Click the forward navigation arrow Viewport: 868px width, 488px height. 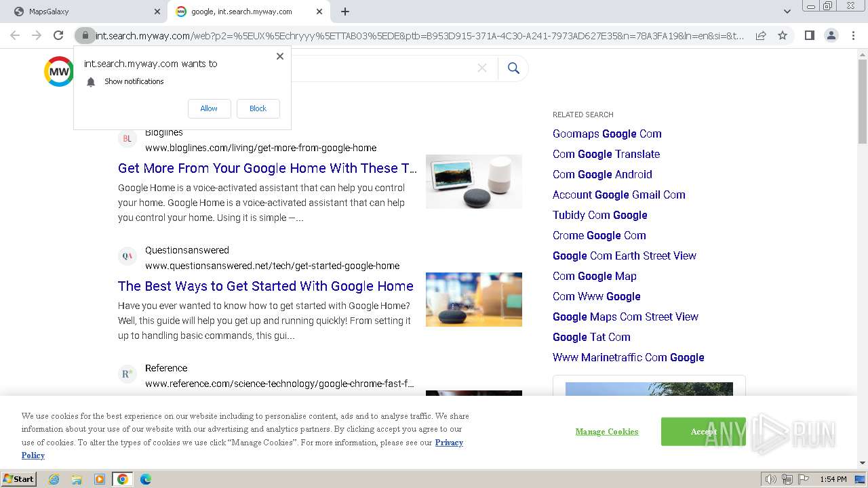(x=37, y=35)
